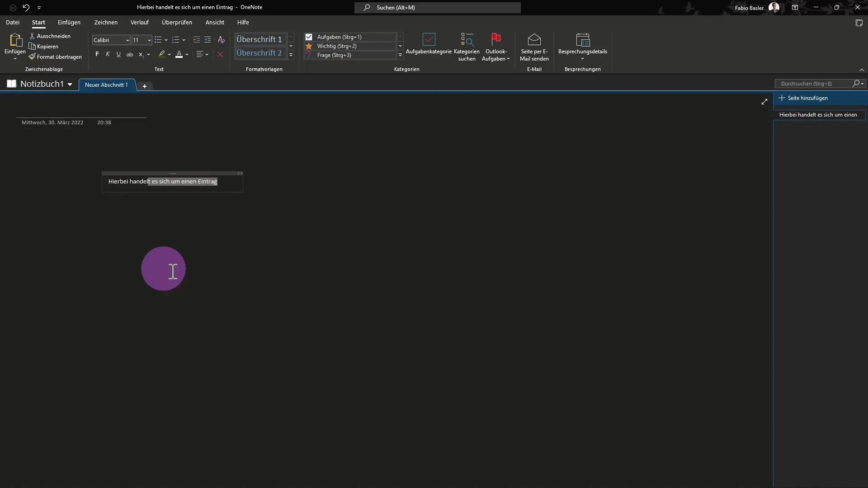Viewport: 868px width, 488px height.
Task: Collapse the ribbon with the chevron
Action: (862, 70)
